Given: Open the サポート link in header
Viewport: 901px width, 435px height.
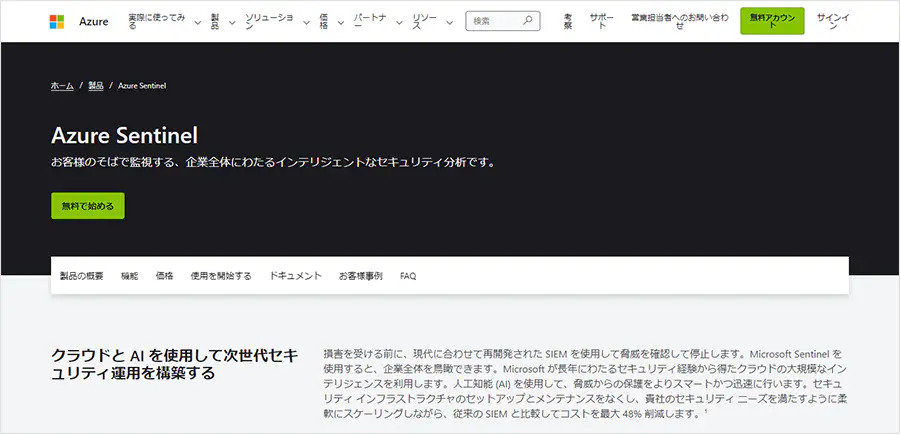Looking at the screenshot, I should [601, 22].
